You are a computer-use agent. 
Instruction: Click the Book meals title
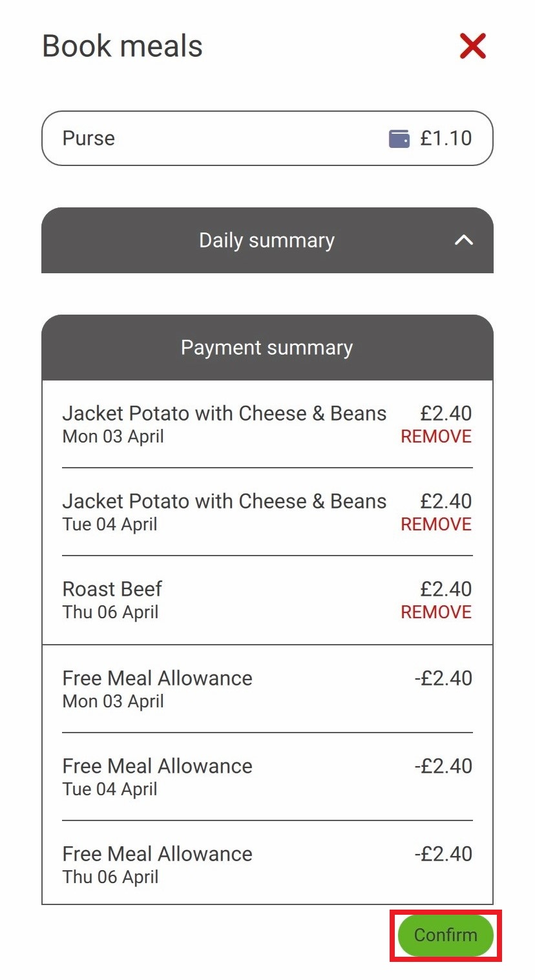tap(123, 47)
